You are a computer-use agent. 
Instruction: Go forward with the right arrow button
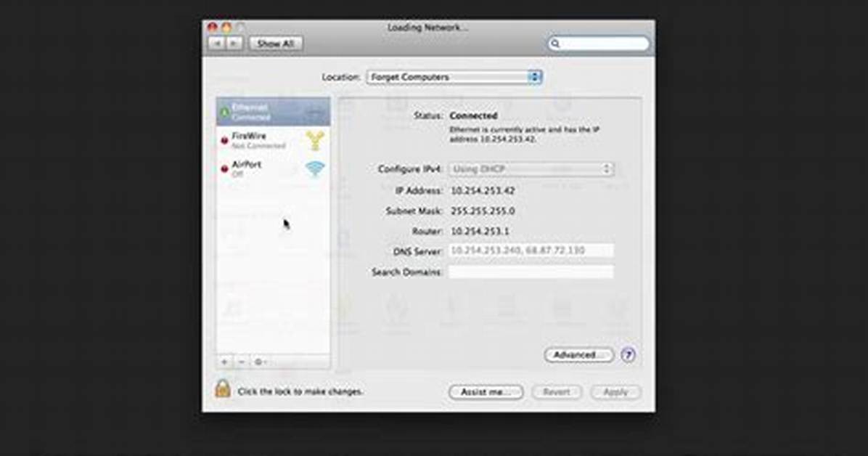click(x=234, y=44)
